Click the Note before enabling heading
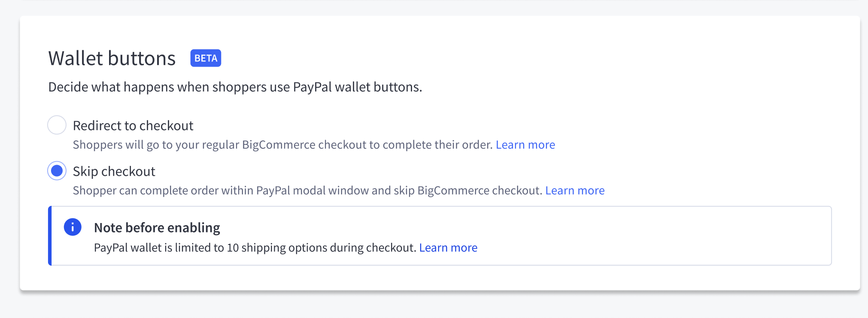 point(157,228)
